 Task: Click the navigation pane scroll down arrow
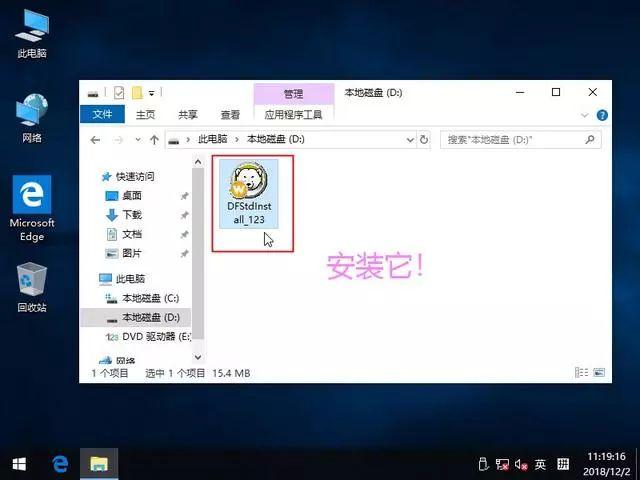point(198,357)
